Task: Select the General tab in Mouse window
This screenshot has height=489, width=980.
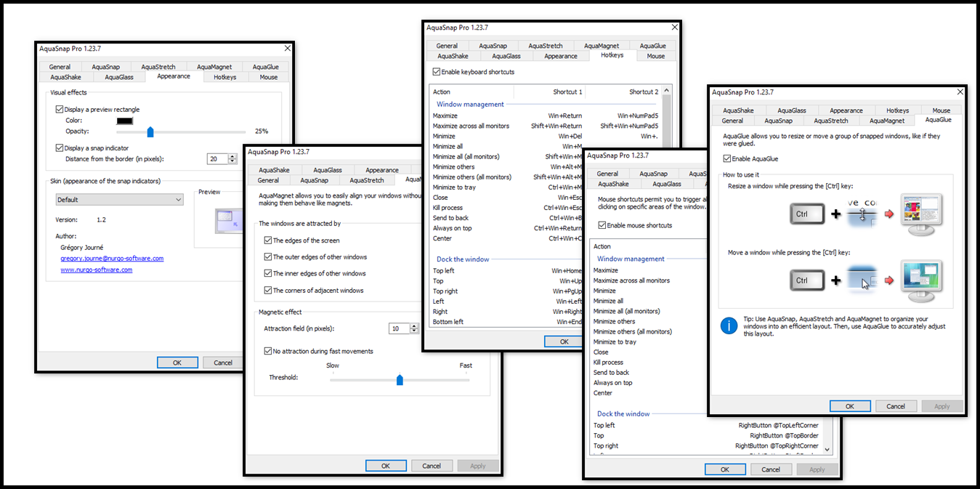Action: coord(607,174)
